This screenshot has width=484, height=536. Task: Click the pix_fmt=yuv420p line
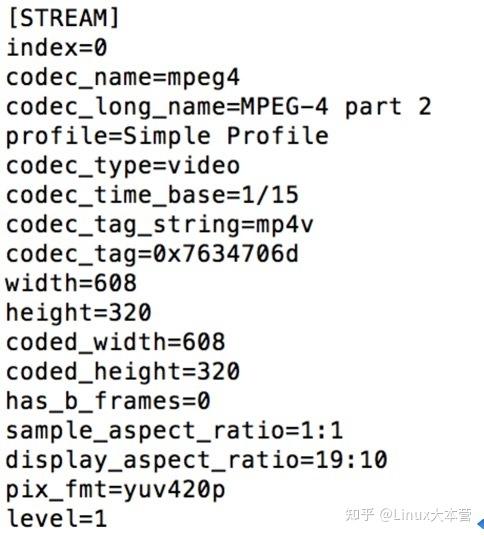pos(116,491)
